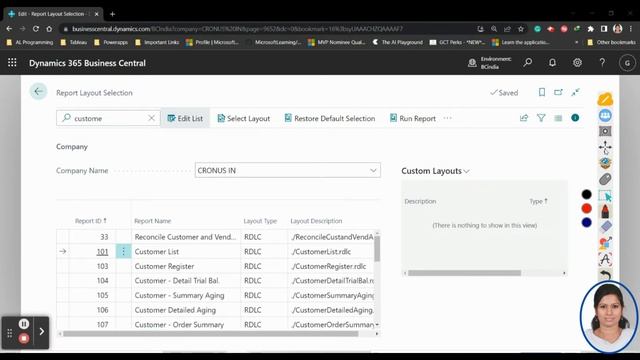Click Run Report action
The image size is (640, 360).
click(x=413, y=118)
